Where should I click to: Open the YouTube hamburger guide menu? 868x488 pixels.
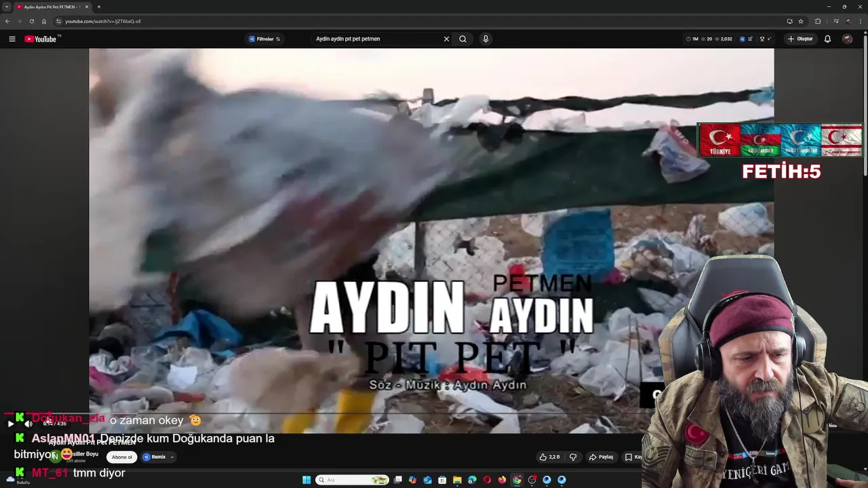tap(12, 39)
